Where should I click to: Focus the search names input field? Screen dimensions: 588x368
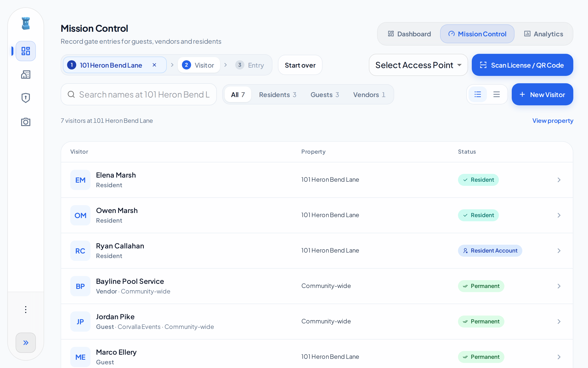[x=139, y=95]
